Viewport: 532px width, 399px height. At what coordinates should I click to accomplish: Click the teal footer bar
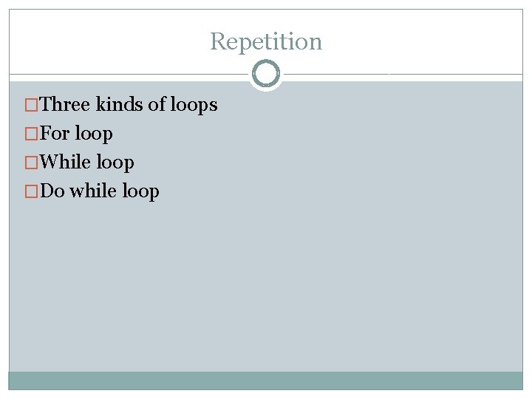pos(266,380)
